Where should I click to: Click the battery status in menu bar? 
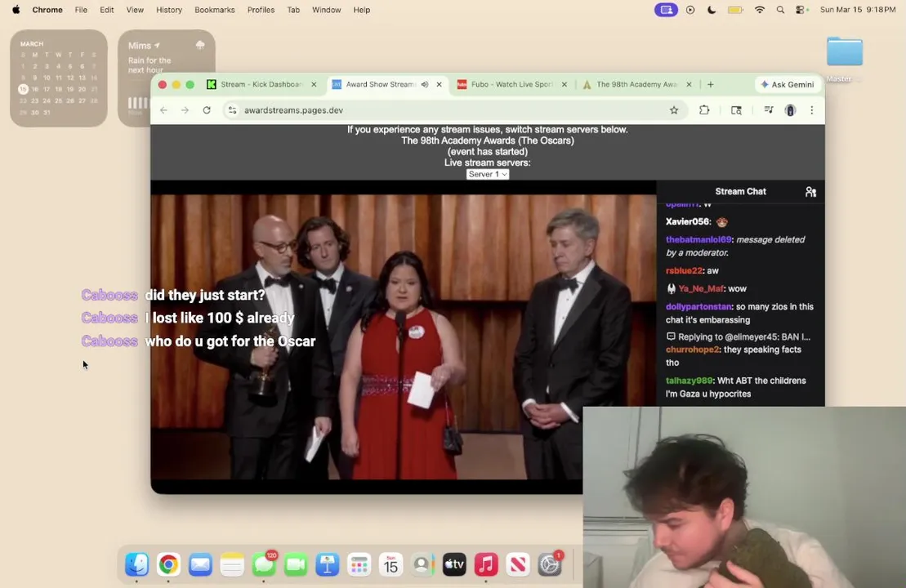click(x=735, y=10)
